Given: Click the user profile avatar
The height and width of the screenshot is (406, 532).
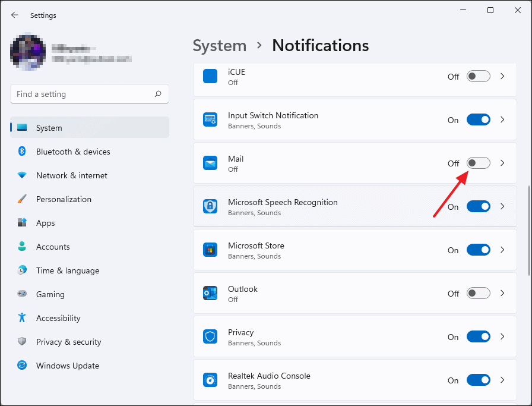Looking at the screenshot, I should coord(28,53).
